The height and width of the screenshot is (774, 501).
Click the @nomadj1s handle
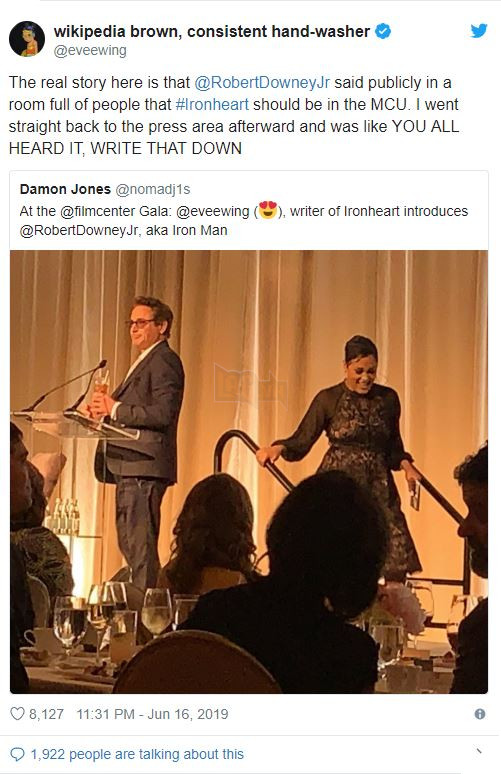(153, 189)
